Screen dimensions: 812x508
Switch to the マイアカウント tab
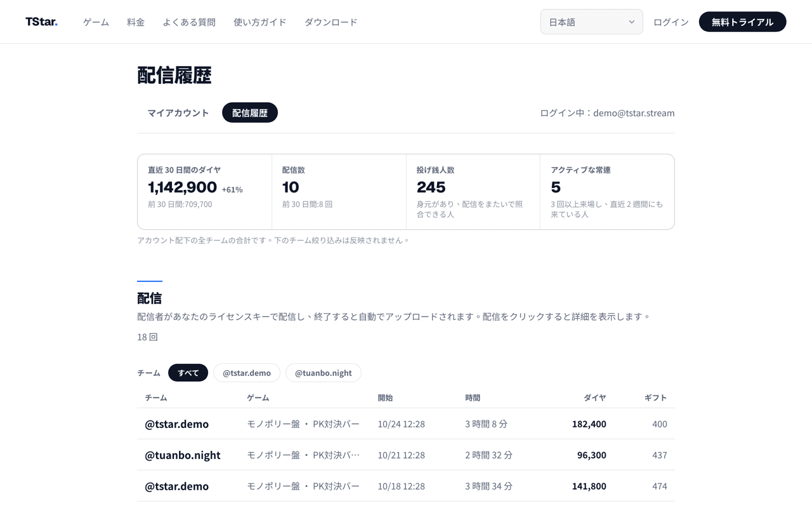(178, 112)
